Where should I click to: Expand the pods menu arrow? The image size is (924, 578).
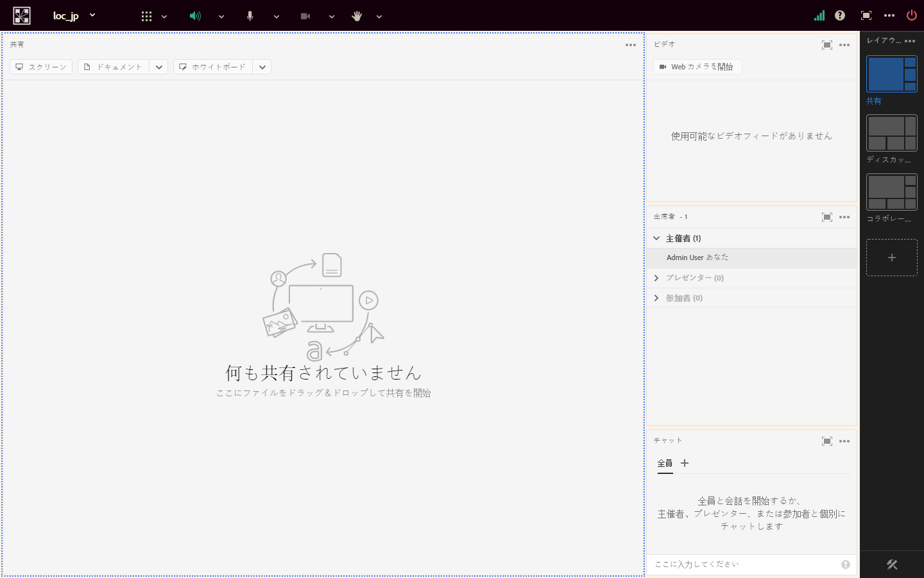pyautogui.click(x=164, y=17)
